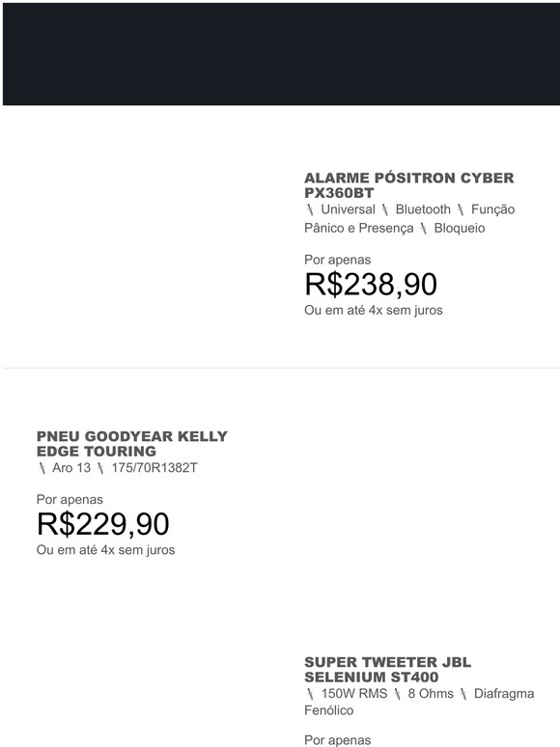560x747 pixels.
Task: Click the slash bullet before Função
Action: coord(461,209)
